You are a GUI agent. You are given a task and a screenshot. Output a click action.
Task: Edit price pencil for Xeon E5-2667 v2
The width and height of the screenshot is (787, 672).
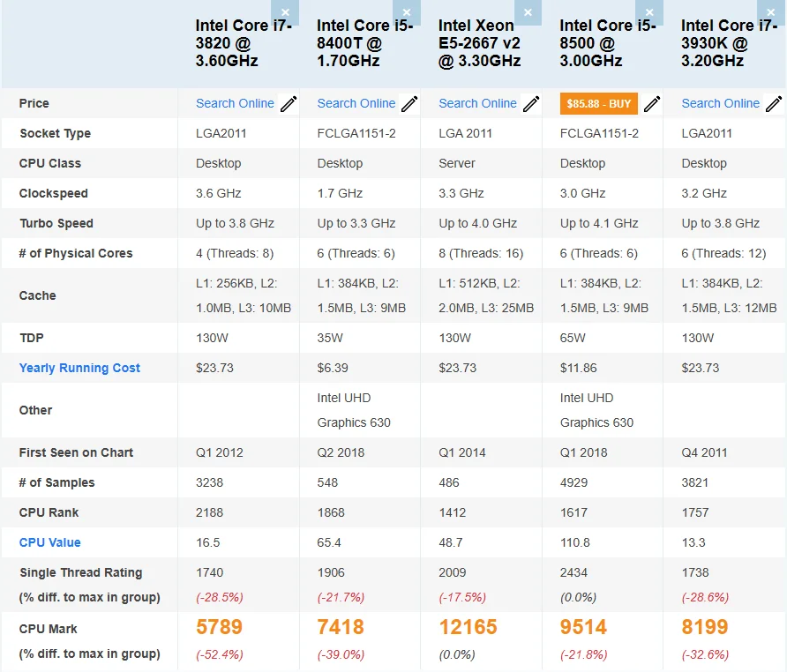tap(531, 104)
